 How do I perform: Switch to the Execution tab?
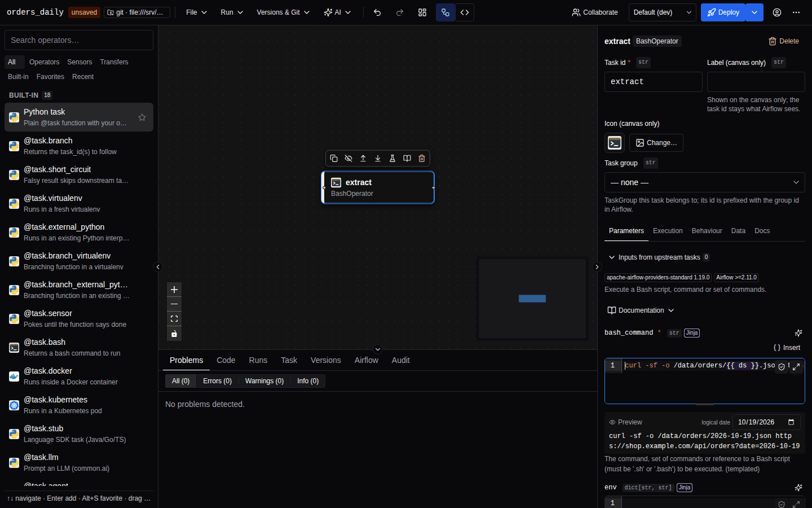point(668,231)
